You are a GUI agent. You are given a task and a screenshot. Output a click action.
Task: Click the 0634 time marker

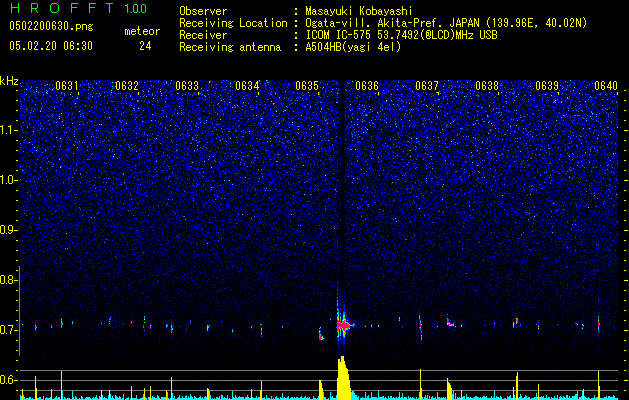247,86
